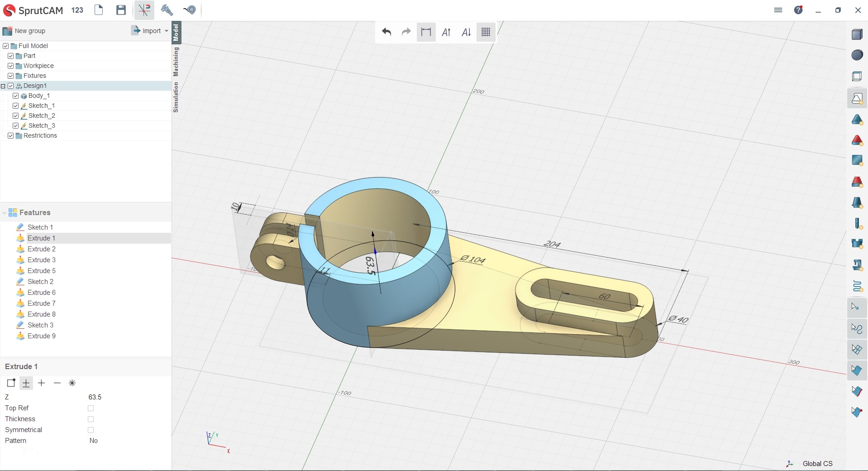The image size is (868, 471).
Task: Select Sketch 3 feature
Action: coord(40,325)
